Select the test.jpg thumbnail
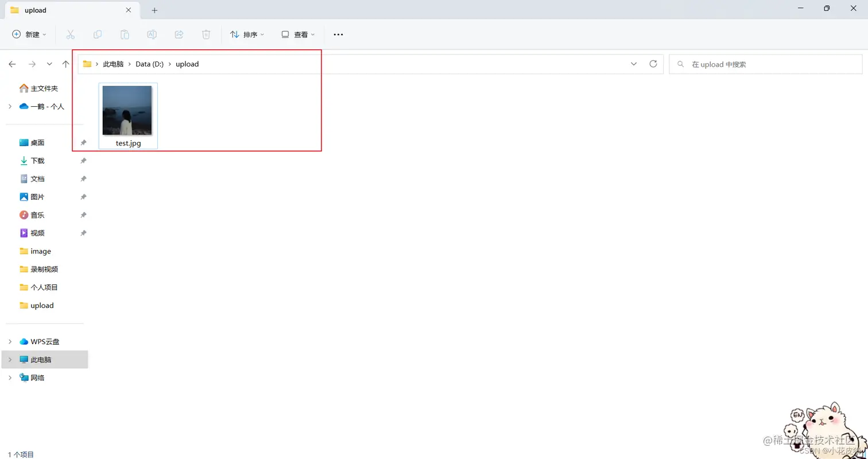The width and height of the screenshot is (868, 459). [x=127, y=110]
